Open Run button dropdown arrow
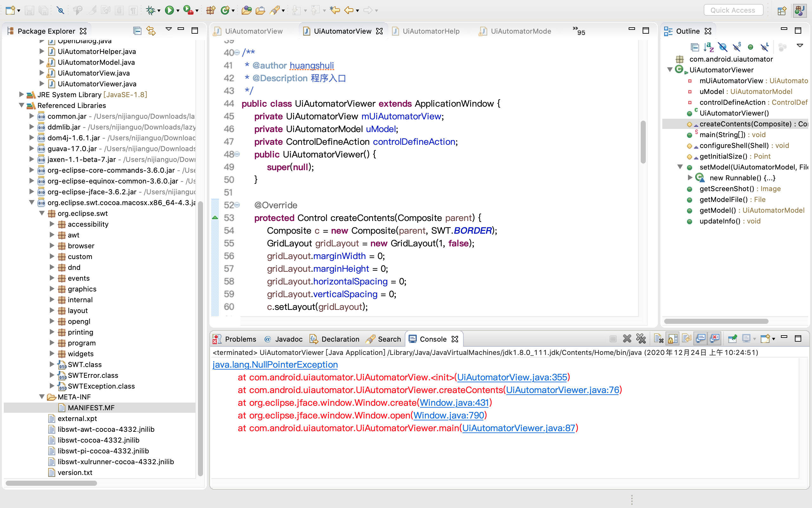This screenshot has height=508, width=812. 178,11
